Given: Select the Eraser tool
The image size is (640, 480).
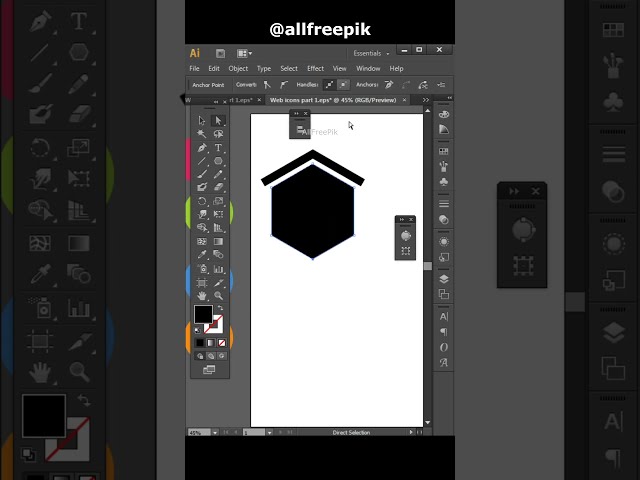Looking at the screenshot, I should coord(218,187).
